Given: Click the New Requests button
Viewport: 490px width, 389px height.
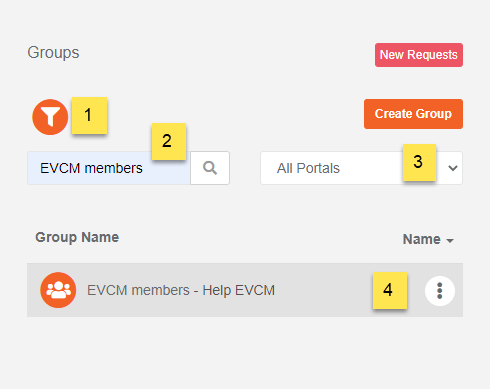Looking at the screenshot, I should pos(419,55).
